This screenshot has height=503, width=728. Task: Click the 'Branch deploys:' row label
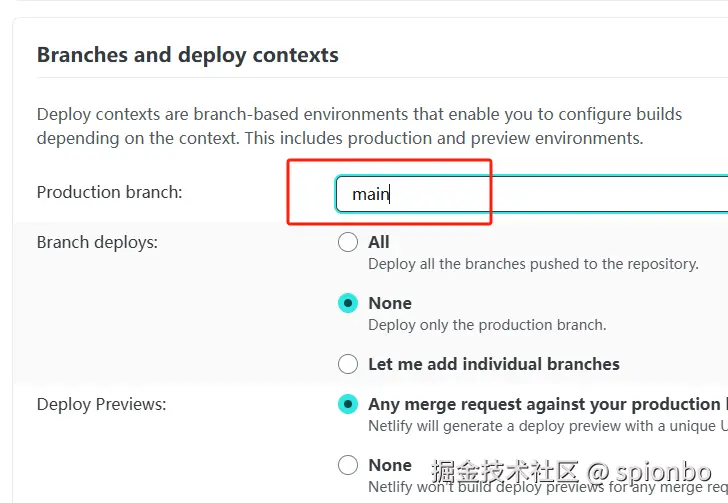[x=98, y=242]
